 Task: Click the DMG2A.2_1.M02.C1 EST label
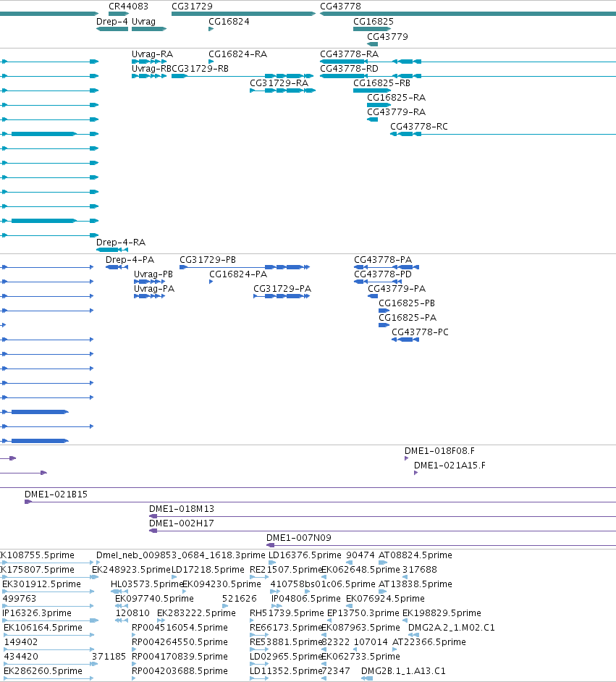pyautogui.click(x=452, y=628)
